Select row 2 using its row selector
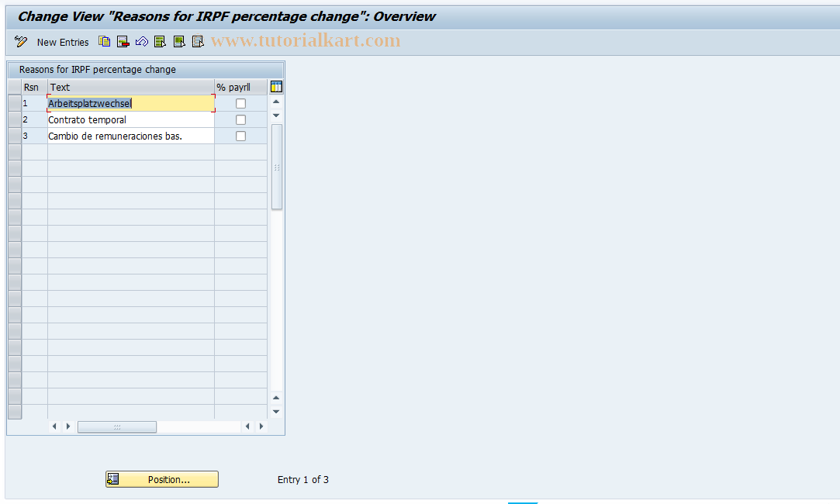The width and height of the screenshot is (840, 504). (15, 120)
